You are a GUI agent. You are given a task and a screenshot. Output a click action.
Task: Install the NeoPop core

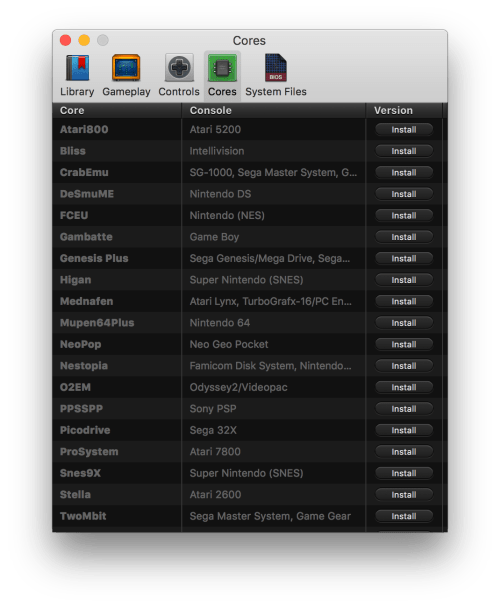point(404,345)
